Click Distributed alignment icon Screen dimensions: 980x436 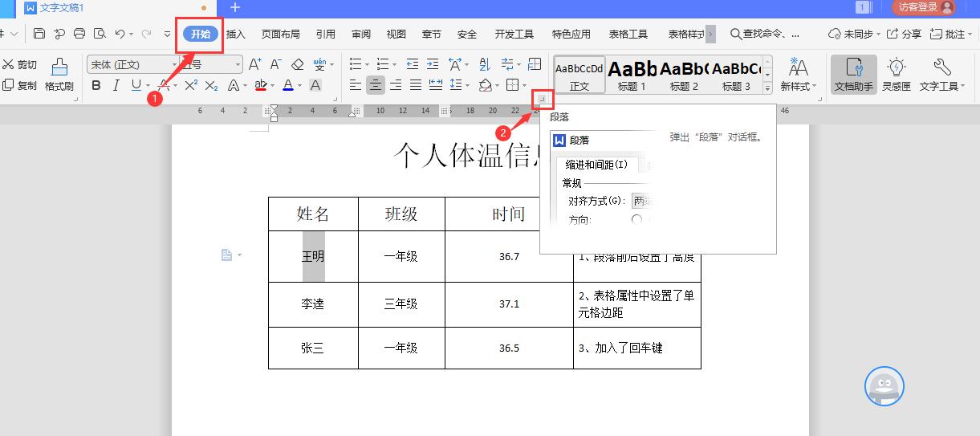pyautogui.click(x=436, y=85)
